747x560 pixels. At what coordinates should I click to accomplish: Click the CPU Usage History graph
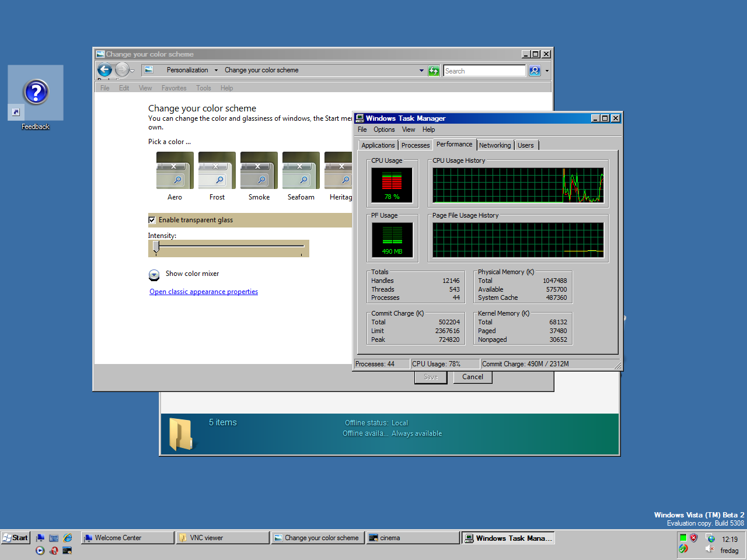coord(518,185)
